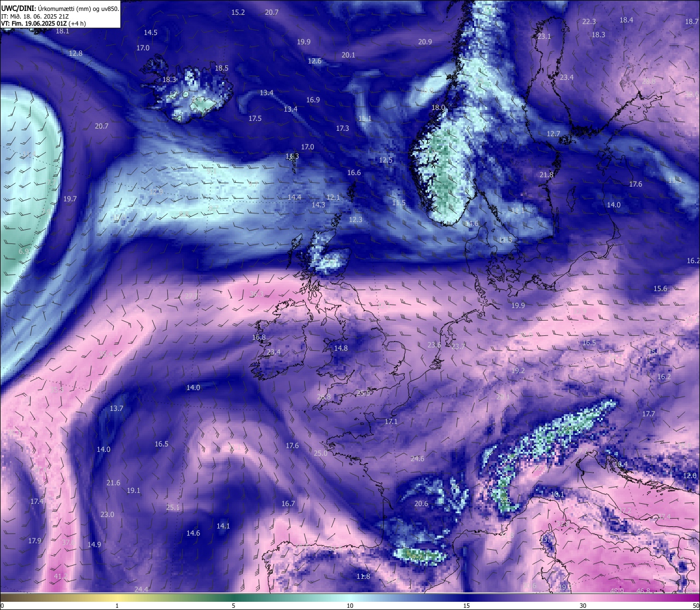This screenshot has width=700, height=610.
Task: Click the 16.6 map value
Action: pyautogui.click(x=354, y=172)
